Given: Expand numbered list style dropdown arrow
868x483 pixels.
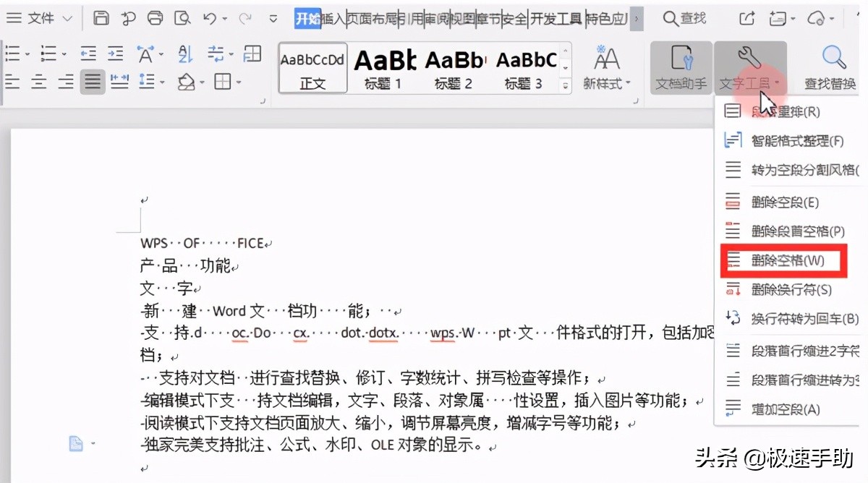Looking at the screenshot, I should coord(64,54).
